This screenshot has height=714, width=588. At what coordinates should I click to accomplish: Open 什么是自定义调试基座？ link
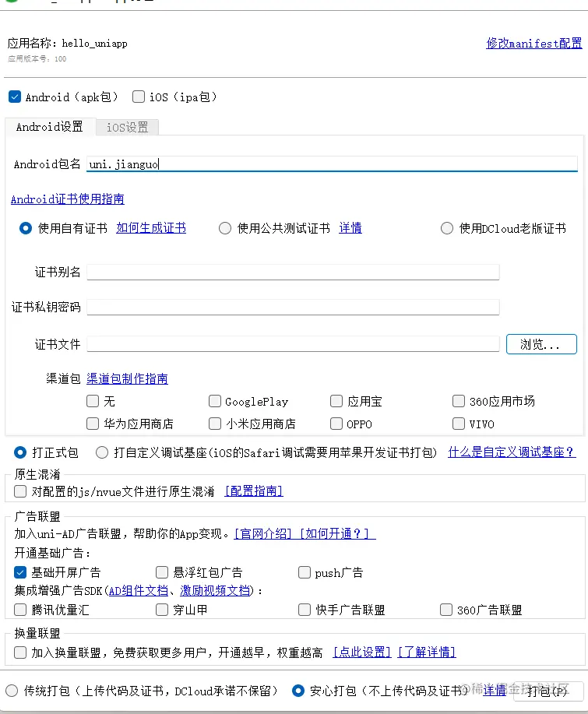512,452
